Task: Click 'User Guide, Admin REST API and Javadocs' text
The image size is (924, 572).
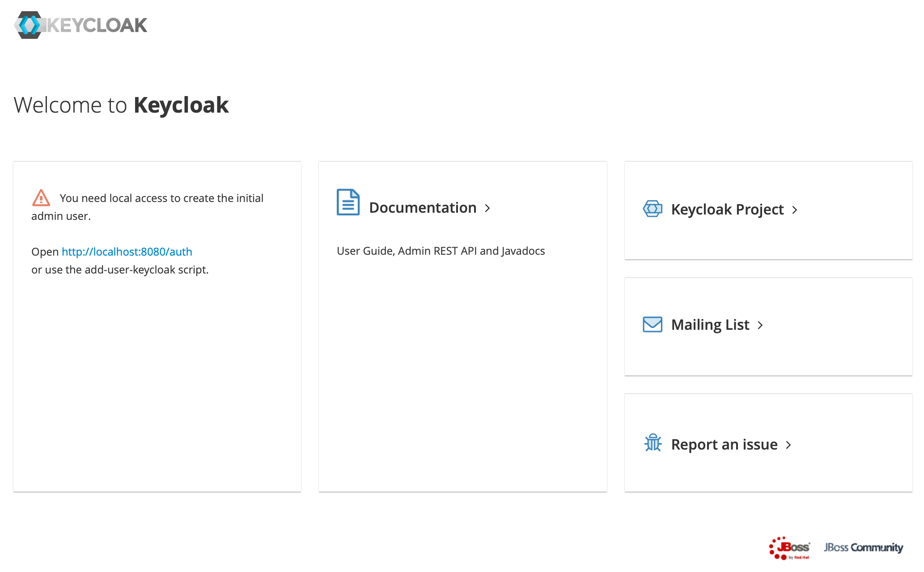Action: click(x=441, y=251)
